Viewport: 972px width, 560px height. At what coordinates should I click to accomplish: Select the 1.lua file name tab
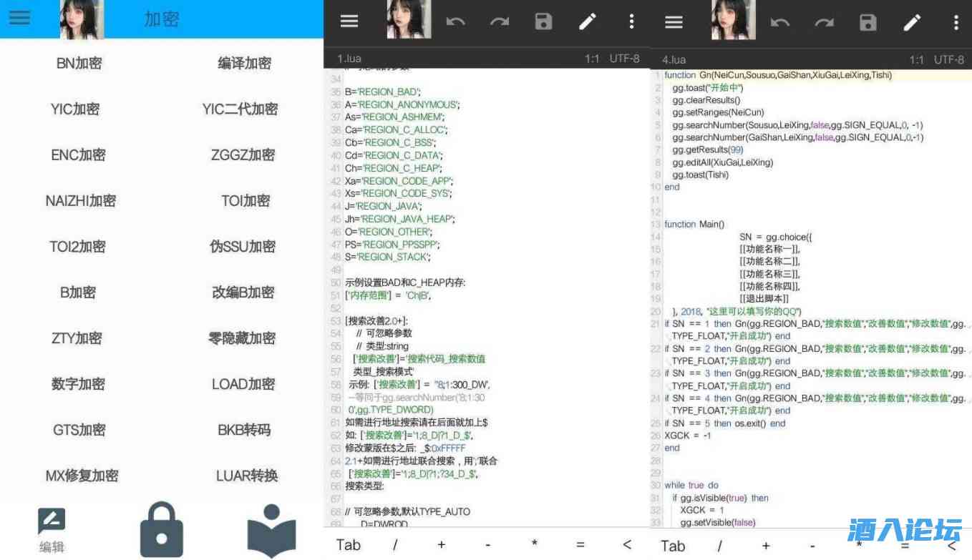pos(349,59)
